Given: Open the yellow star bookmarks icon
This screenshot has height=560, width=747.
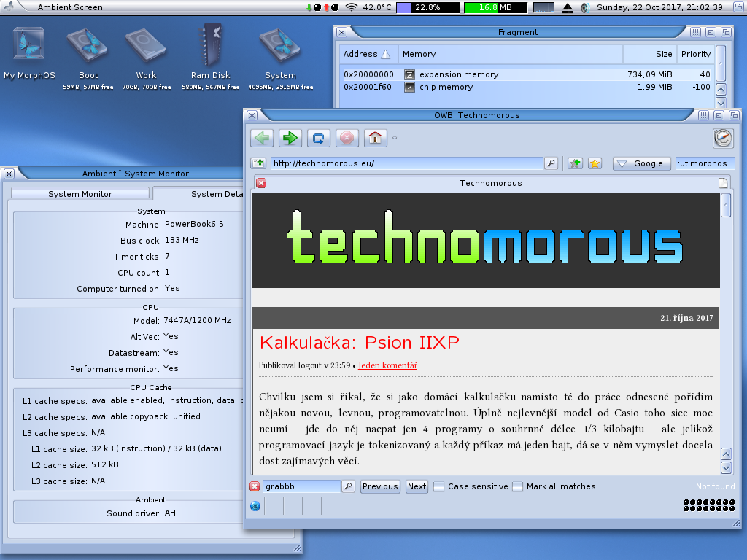Looking at the screenshot, I should [x=595, y=163].
